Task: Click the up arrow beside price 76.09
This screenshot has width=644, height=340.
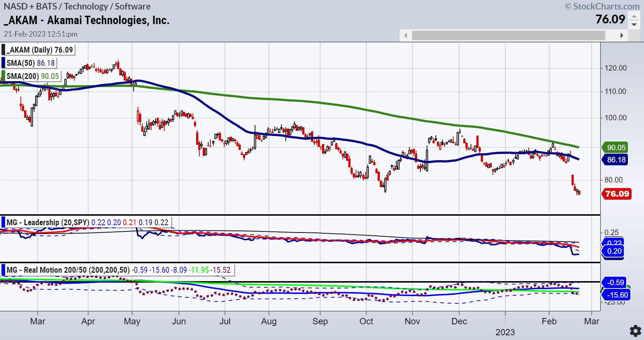Action: [x=634, y=17]
